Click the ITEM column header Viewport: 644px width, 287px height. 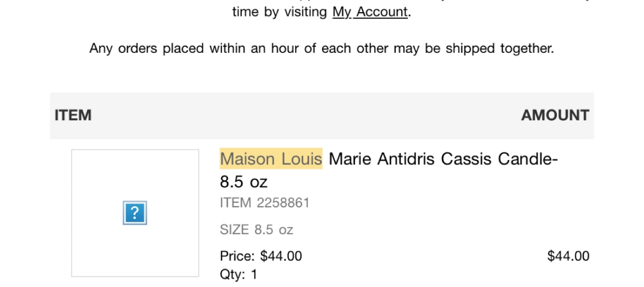click(x=73, y=115)
